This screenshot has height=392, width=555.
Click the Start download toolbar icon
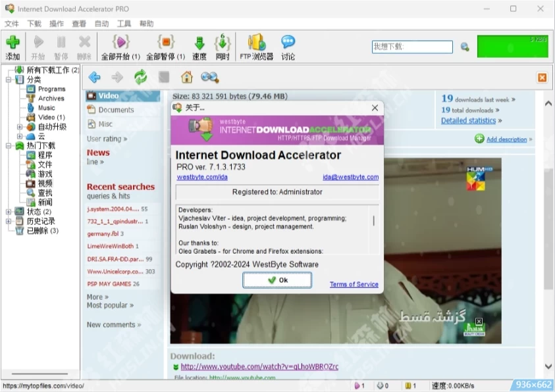pyautogui.click(x=38, y=42)
